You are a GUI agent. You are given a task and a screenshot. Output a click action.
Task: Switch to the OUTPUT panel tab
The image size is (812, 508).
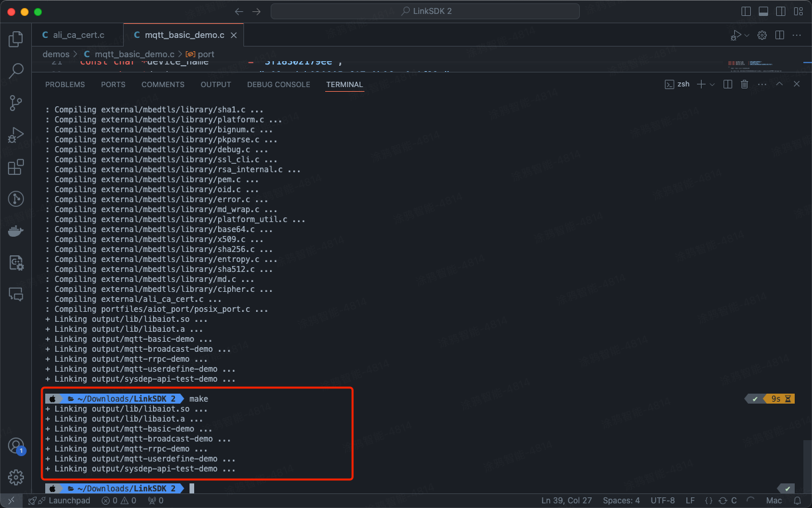[x=215, y=84]
